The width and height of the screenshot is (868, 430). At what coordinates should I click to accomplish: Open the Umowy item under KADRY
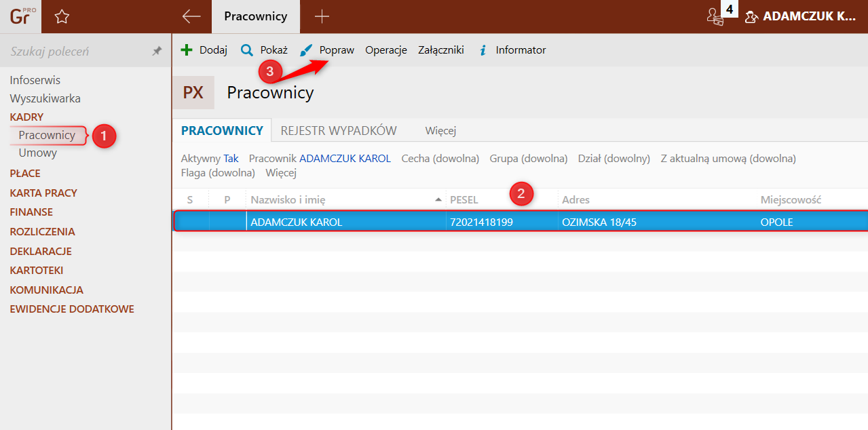click(38, 153)
